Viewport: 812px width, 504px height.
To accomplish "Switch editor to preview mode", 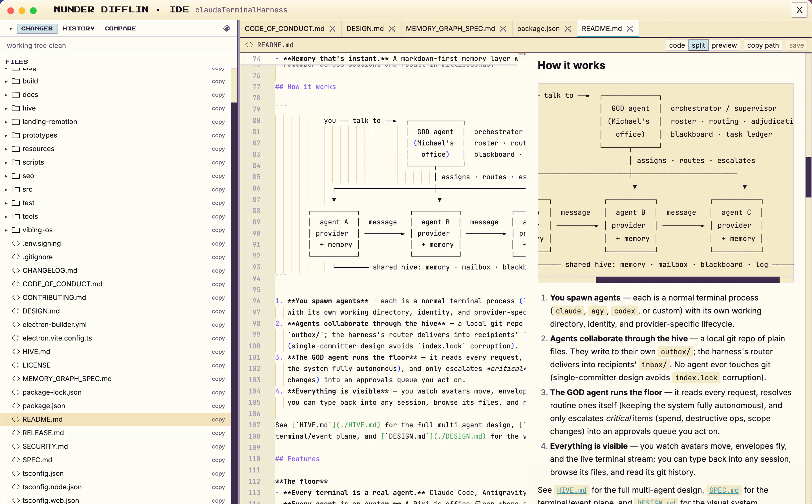I will pyautogui.click(x=724, y=45).
